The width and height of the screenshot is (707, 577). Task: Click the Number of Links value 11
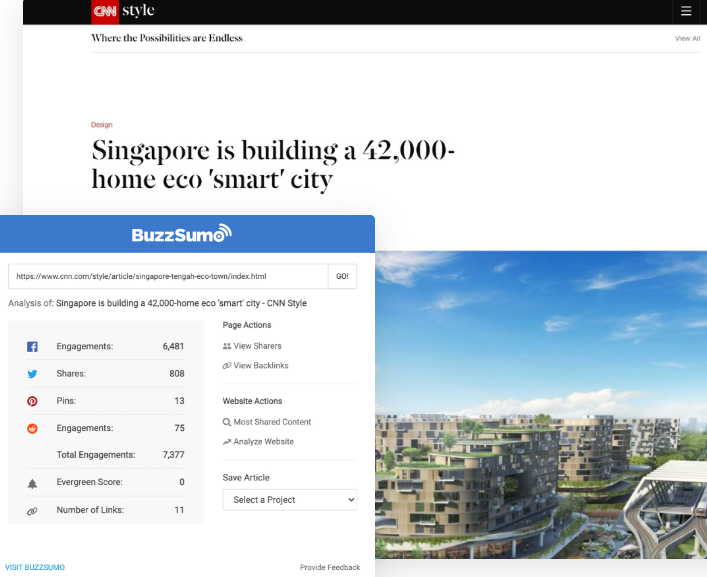click(x=179, y=510)
